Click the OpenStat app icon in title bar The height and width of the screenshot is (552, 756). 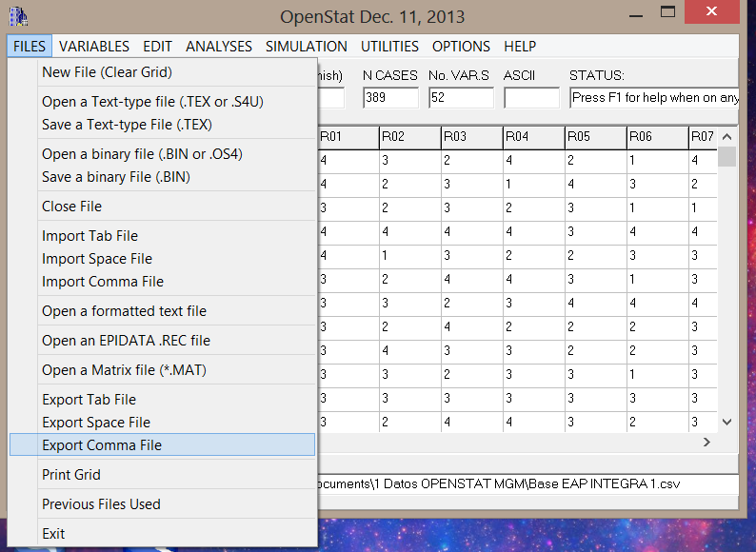[x=18, y=16]
